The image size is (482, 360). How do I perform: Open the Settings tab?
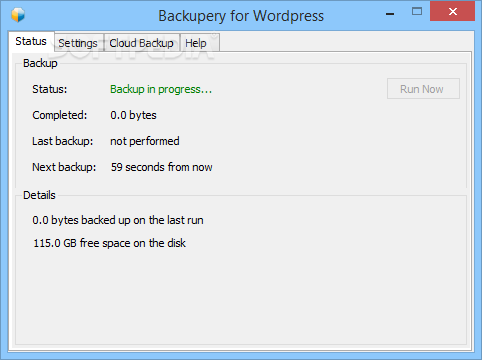78,43
